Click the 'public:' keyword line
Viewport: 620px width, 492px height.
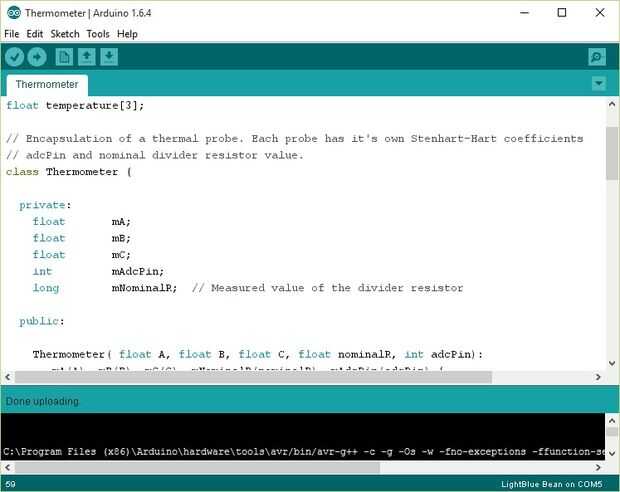click(x=42, y=321)
